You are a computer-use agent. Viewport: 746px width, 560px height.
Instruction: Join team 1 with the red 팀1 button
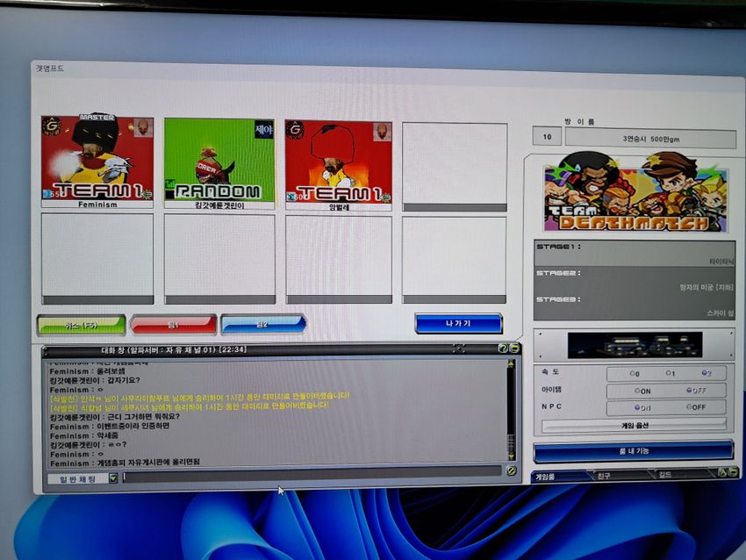coord(173,325)
